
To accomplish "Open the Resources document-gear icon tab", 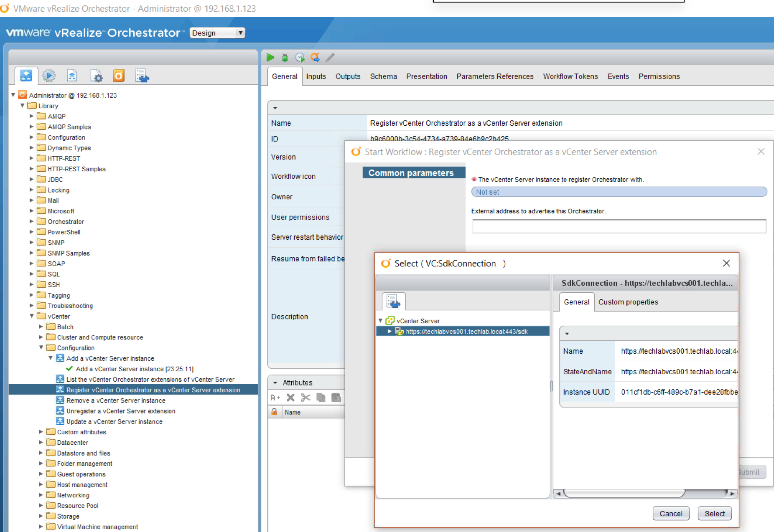I will tap(97, 76).
